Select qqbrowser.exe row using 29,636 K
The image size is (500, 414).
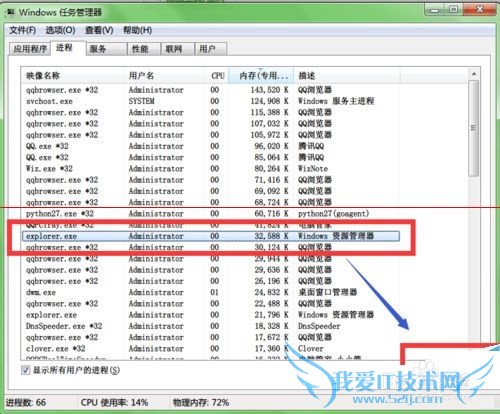[x=211, y=270]
